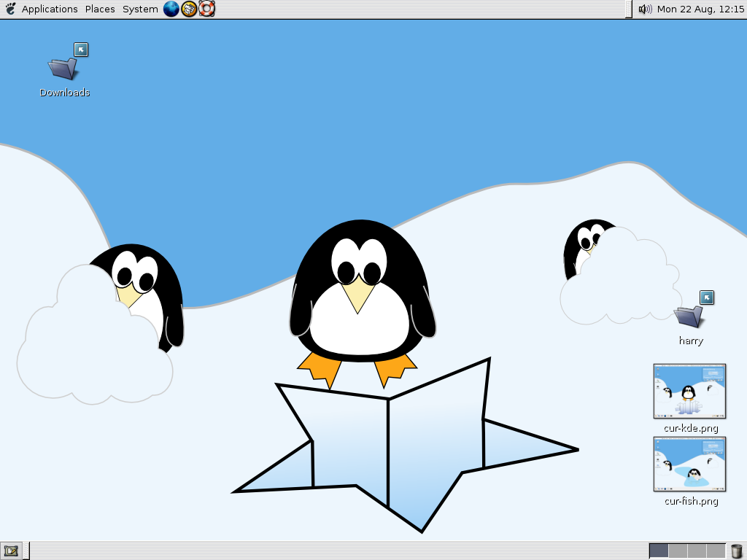747x560 pixels.
Task: Switch to the fourth workspace
Action: [716, 551]
